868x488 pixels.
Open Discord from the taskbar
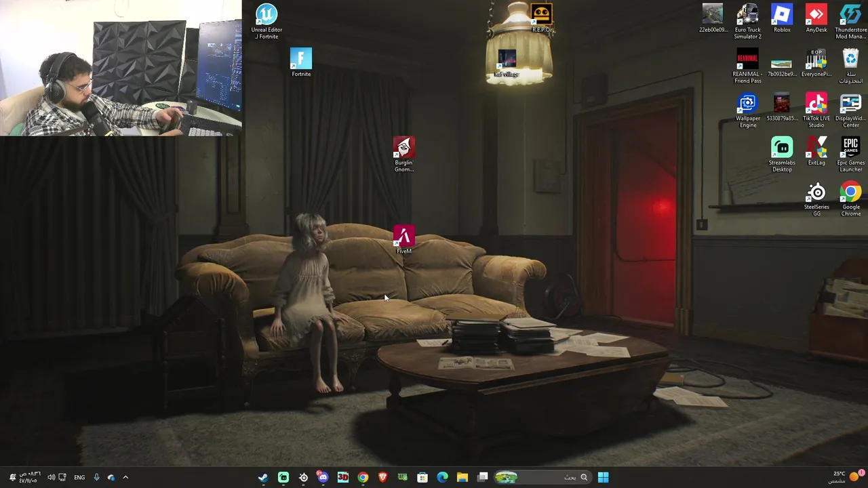click(323, 477)
